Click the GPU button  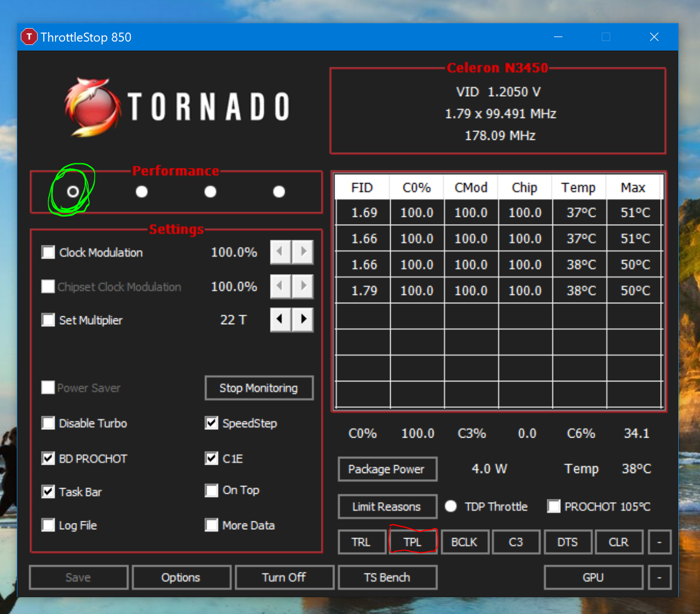click(x=593, y=577)
